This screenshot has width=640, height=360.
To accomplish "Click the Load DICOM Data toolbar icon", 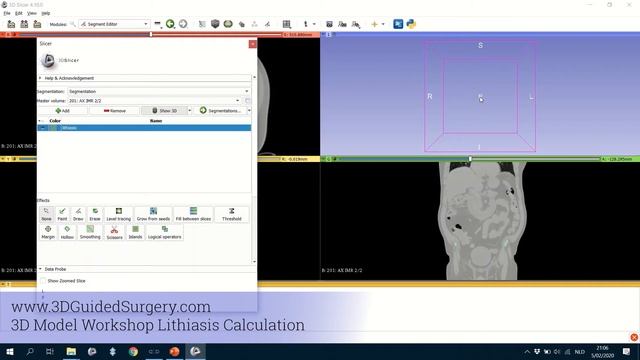I will pos(24,24).
